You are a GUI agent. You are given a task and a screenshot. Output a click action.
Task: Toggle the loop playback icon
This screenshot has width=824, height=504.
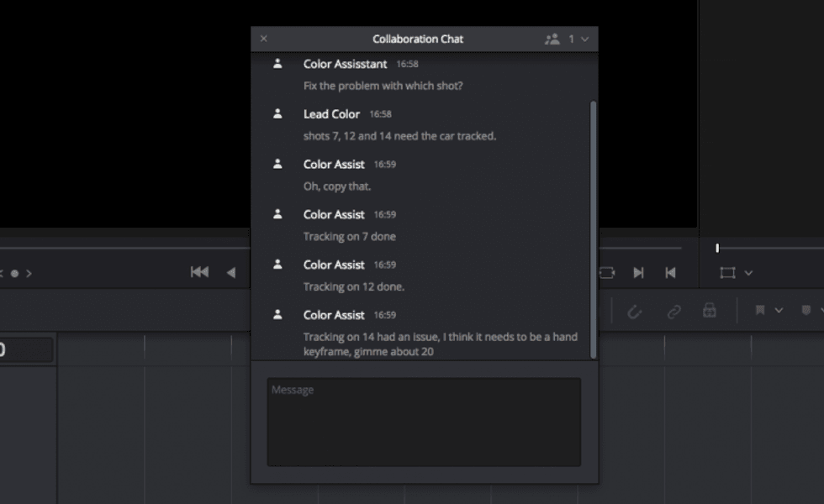coord(607,272)
